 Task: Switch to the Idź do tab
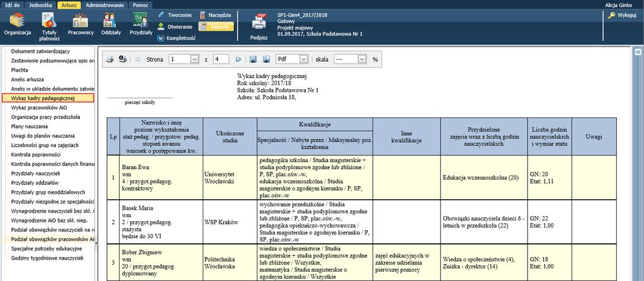13,5
